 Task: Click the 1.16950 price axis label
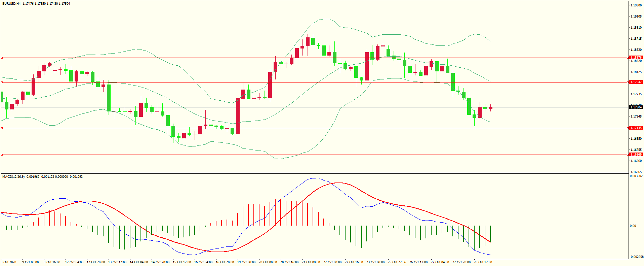pos(636,139)
